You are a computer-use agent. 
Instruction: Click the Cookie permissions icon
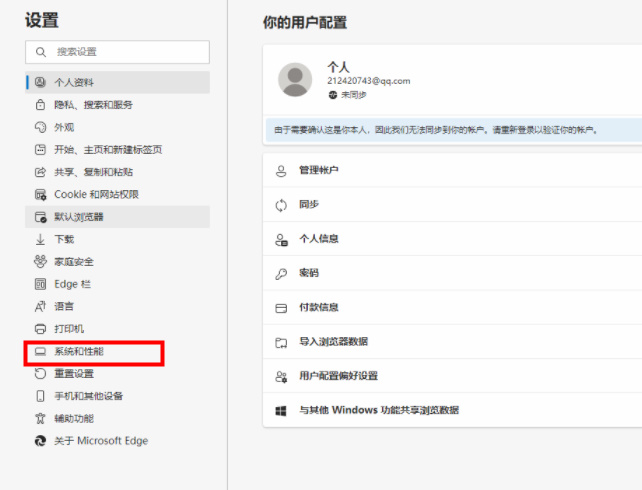40,194
